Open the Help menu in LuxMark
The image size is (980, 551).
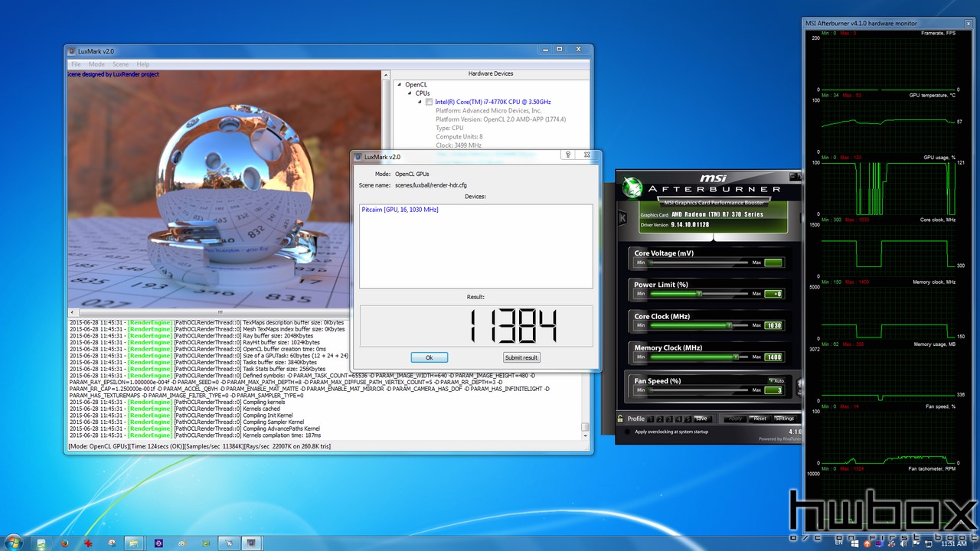click(x=143, y=64)
